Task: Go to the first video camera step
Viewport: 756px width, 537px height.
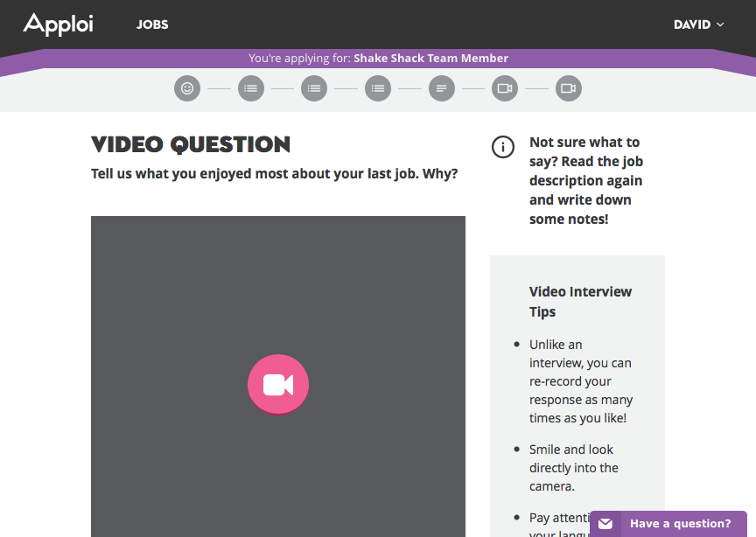Action: coord(505,88)
